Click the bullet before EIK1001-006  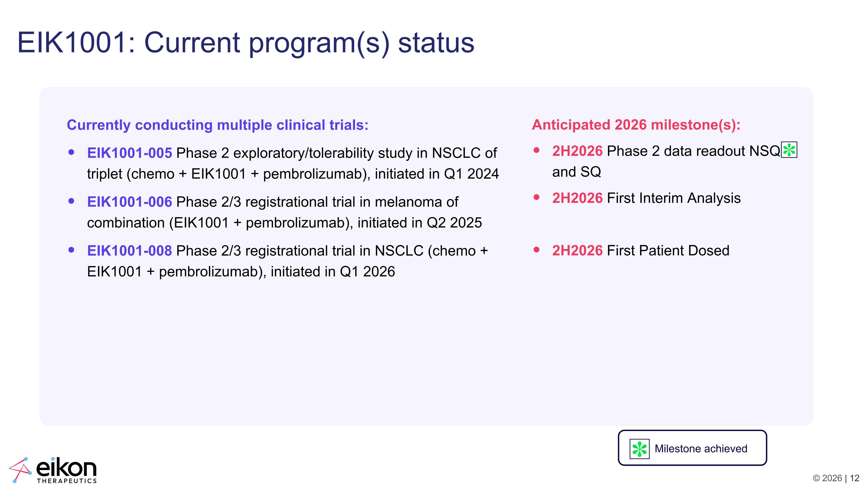[x=71, y=201]
